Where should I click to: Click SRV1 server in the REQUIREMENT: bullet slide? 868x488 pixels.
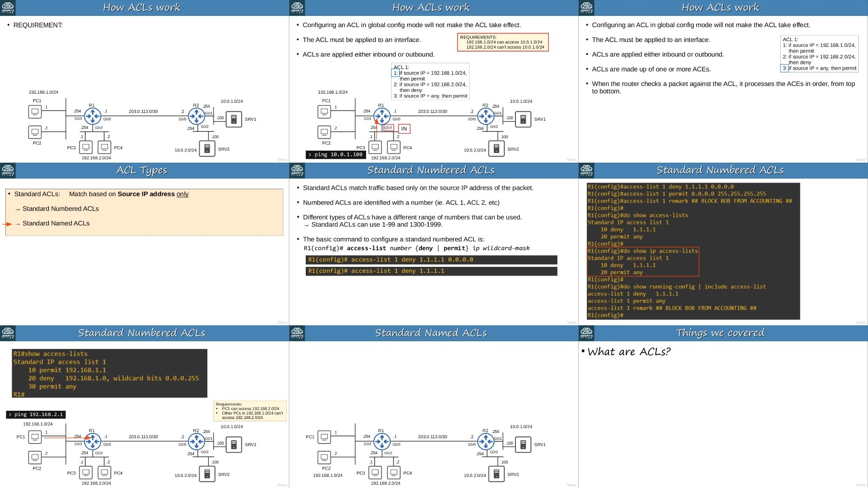pos(234,119)
